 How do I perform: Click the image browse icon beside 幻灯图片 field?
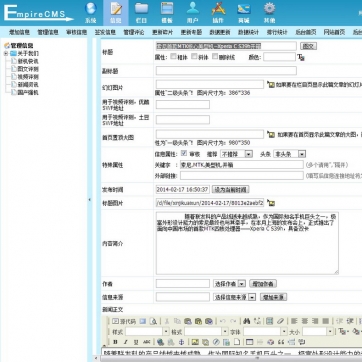pyautogui.click(x=271, y=85)
